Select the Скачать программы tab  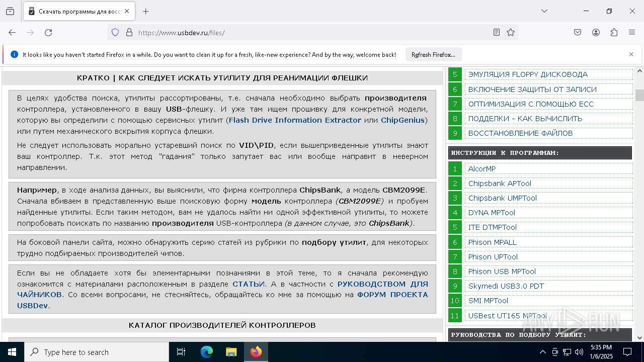click(x=78, y=11)
